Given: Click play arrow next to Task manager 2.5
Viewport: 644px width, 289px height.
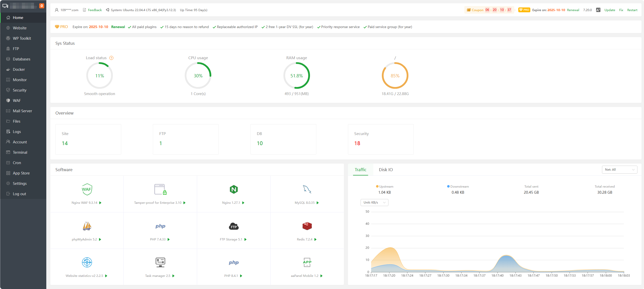Looking at the screenshot, I should pos(173,276).
